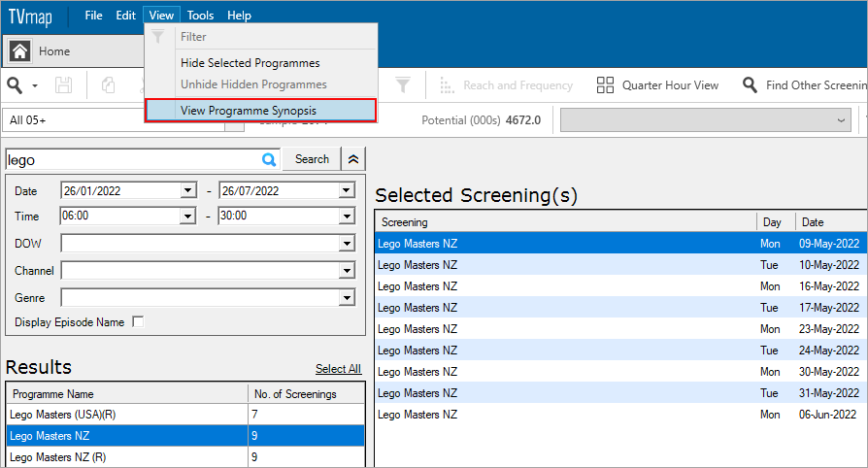Click the Screening column header

566,222
